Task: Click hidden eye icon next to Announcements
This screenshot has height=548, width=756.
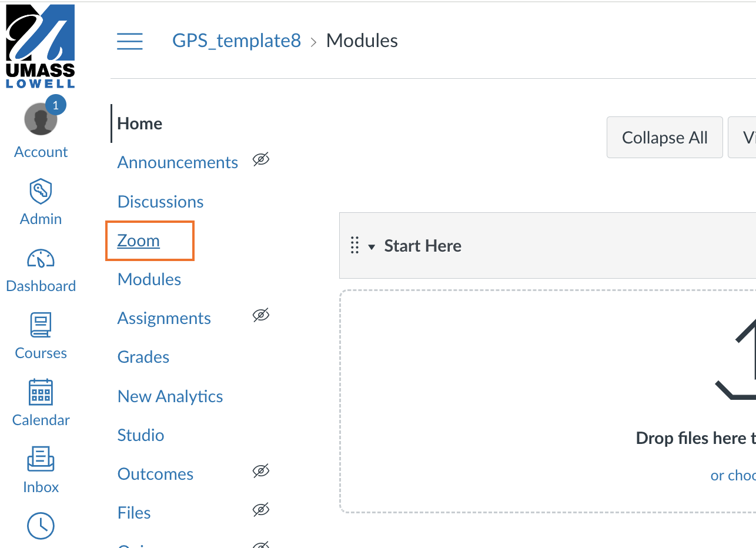Action: (x=261, y=159)
